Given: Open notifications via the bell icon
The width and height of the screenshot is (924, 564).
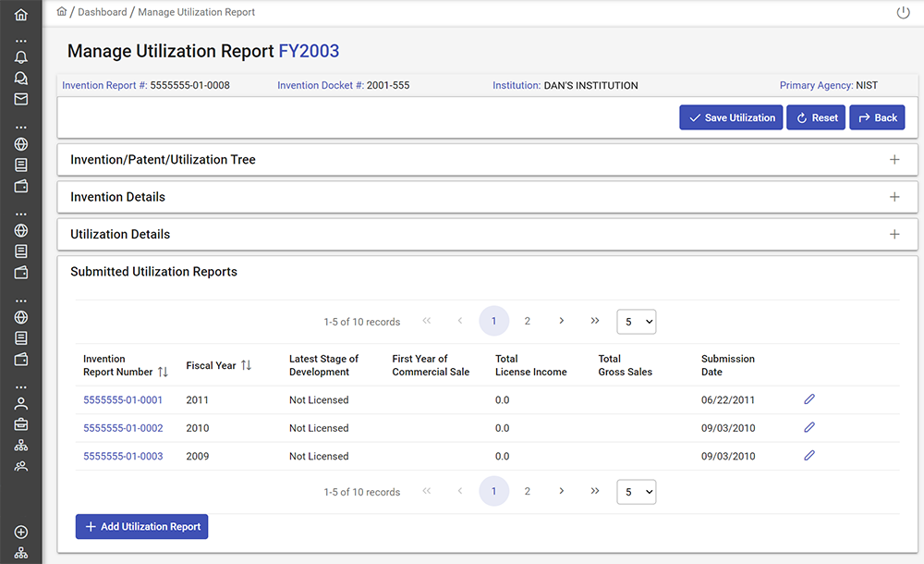Looking at the screenshot, I should (x=20, y=57).
